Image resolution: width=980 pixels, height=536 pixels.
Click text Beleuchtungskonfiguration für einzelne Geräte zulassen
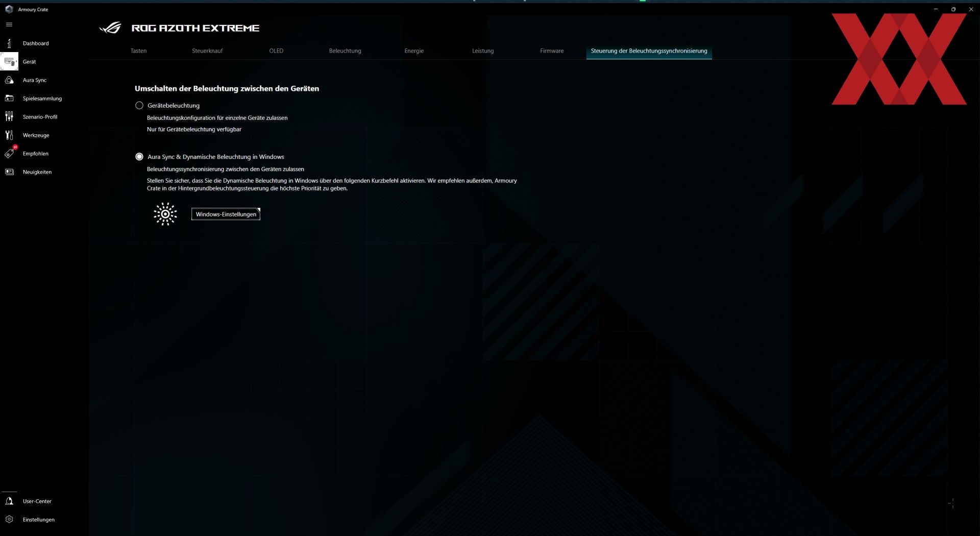217,118
